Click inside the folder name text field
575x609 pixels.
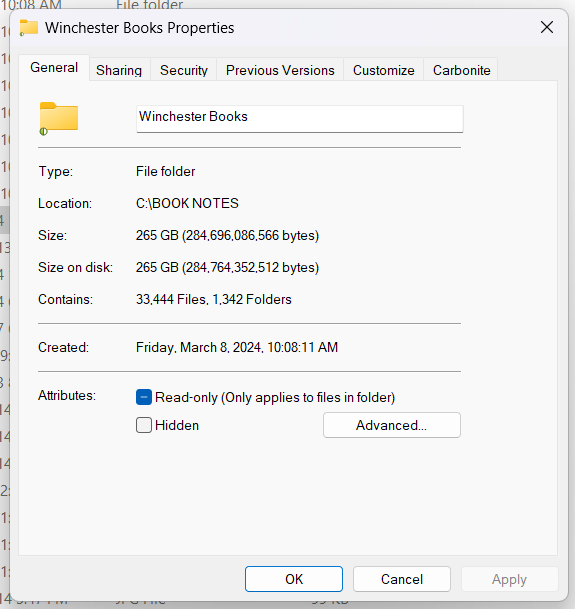click(300, 118)
